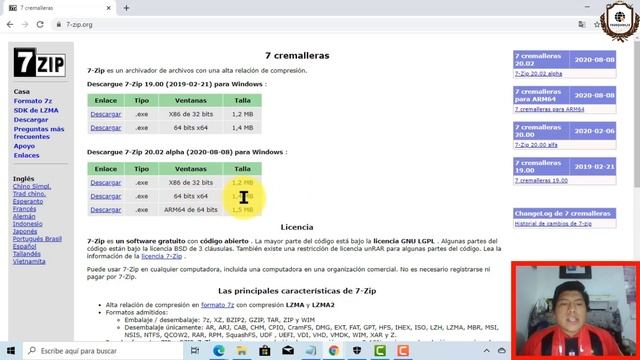Image resolution: width=640 pixels, height=360 pixels.
Task: Open the licencia 7-Zip link
Action: (x=162, y=256)
